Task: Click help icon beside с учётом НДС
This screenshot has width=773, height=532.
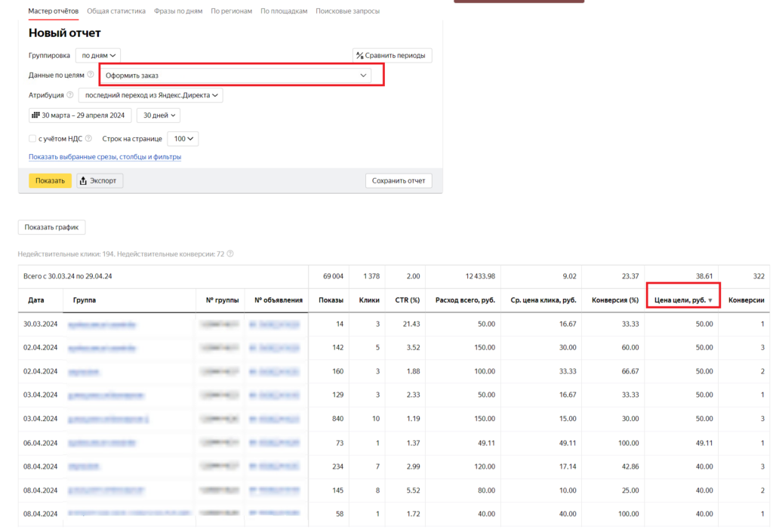Action: click(88, 139)
